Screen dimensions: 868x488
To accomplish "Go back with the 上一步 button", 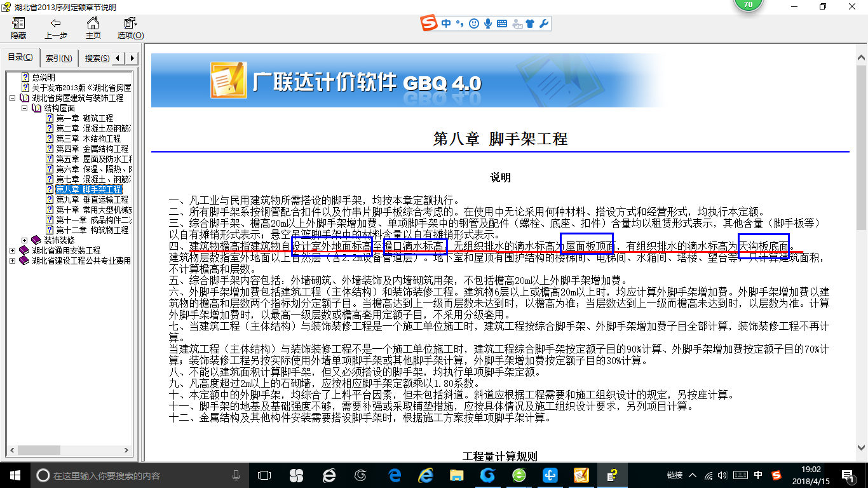I will 56,28.
